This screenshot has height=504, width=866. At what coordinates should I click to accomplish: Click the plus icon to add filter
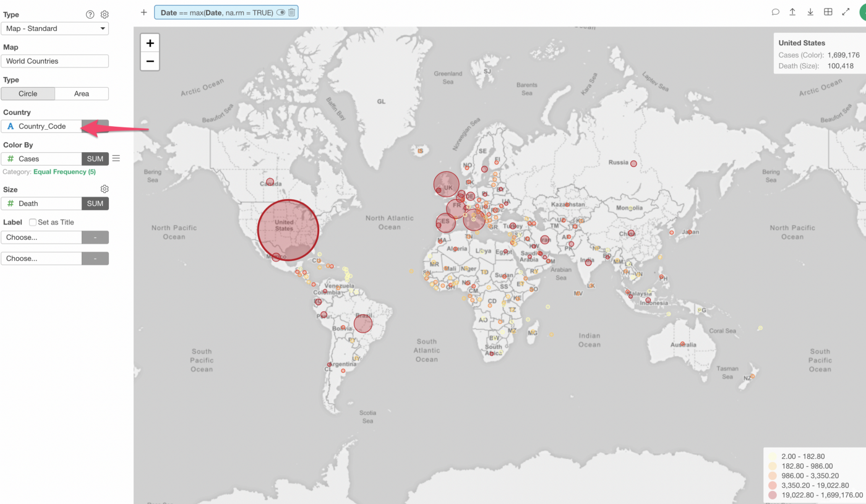point(144,12)
